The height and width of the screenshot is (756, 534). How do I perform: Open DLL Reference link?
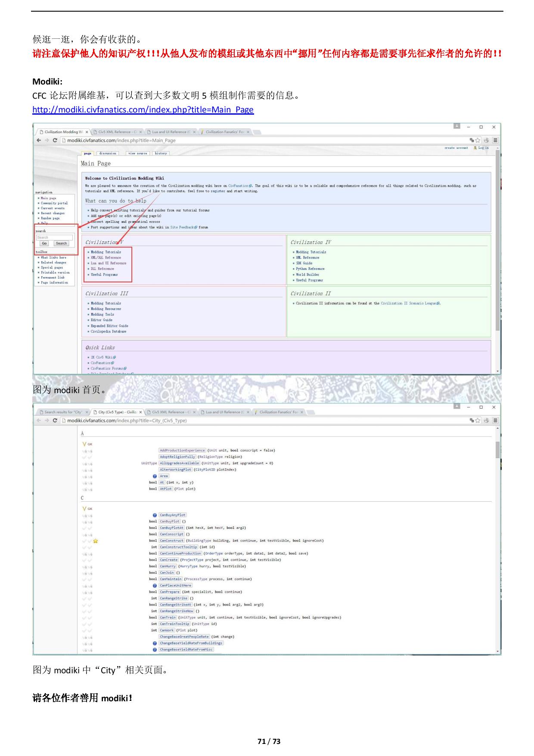[102, 269]
